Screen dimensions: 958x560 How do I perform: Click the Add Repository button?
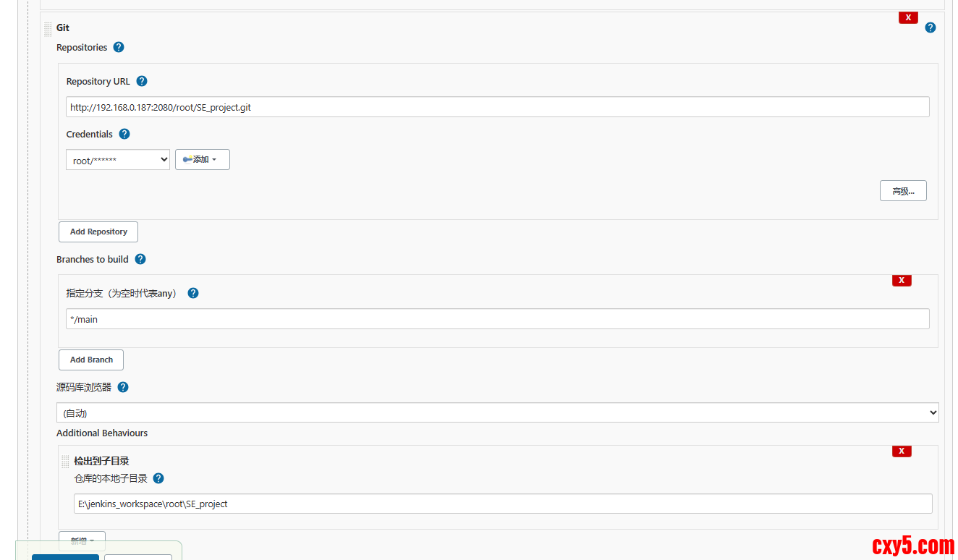tap(98, 232)
